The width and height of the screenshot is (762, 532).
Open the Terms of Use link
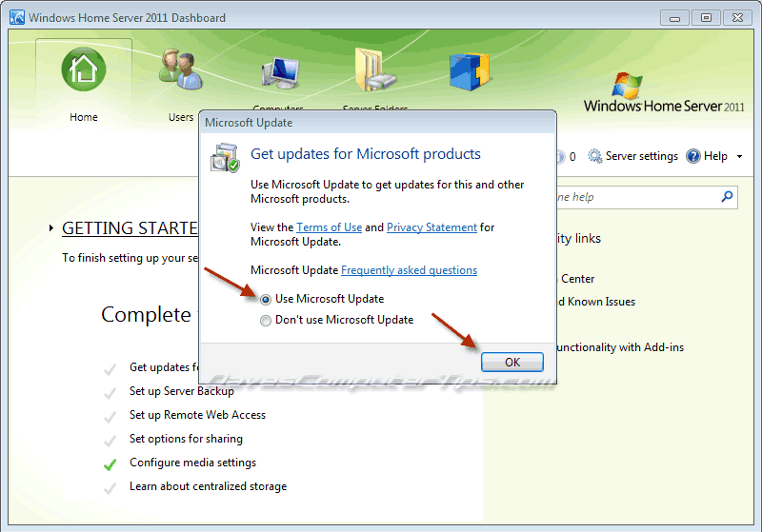coord(329,227)
